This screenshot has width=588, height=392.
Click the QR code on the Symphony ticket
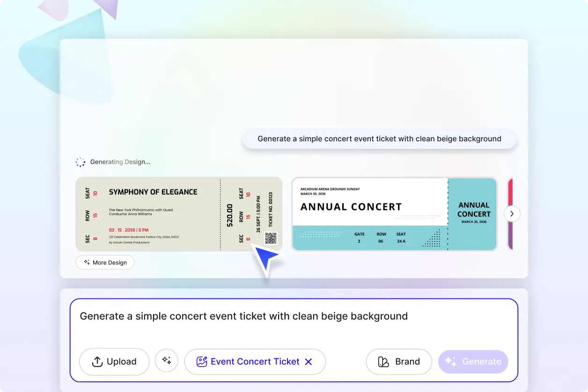[x=272, y=238]
